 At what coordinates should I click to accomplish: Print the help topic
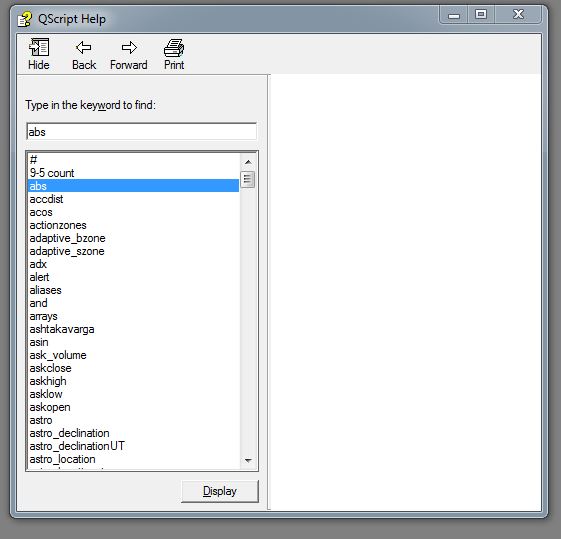(174, 54)
